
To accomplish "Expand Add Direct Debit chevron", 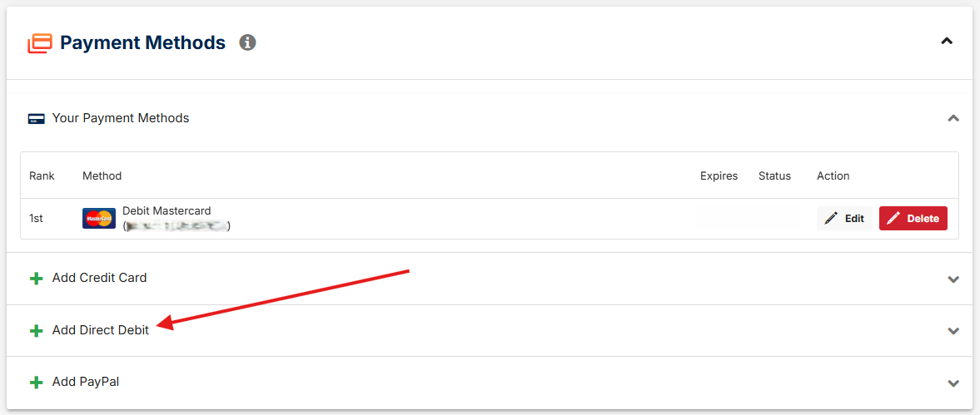I will pos(953,331).
